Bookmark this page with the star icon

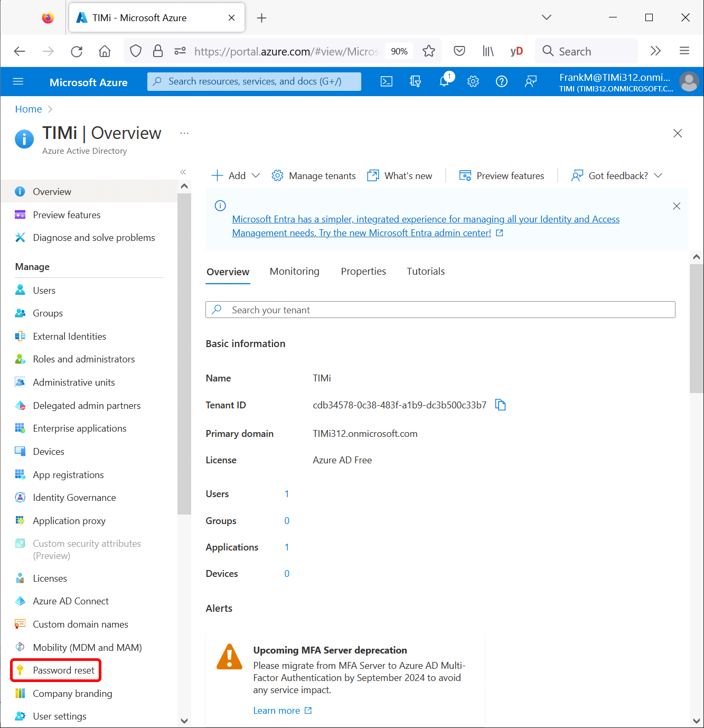click(x=429, y=51)
